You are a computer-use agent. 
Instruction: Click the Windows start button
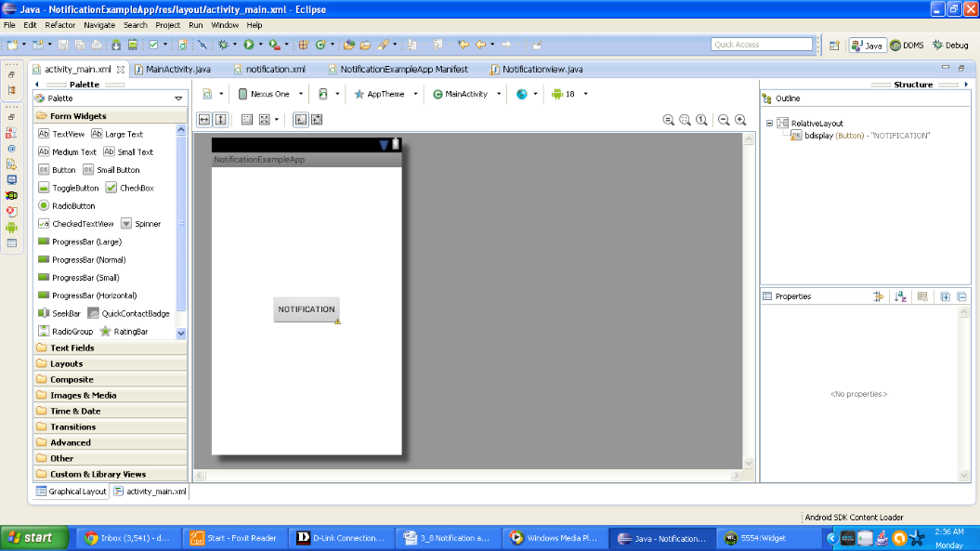tap(34, 538)
